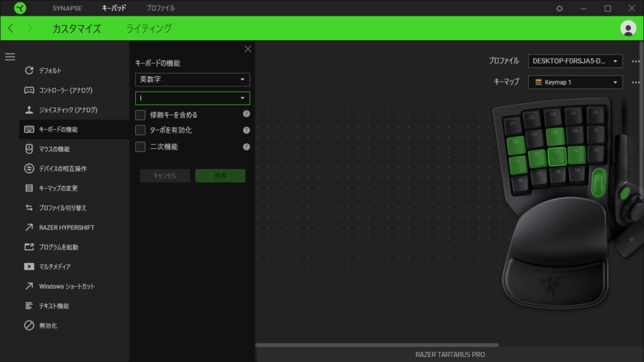Open the Keymap 1 dropdown
644x362 pixels.
click(575, 82)
